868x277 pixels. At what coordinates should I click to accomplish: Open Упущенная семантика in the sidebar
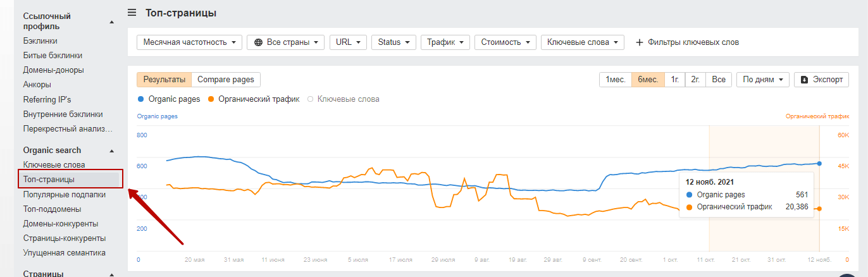[64, 252]
